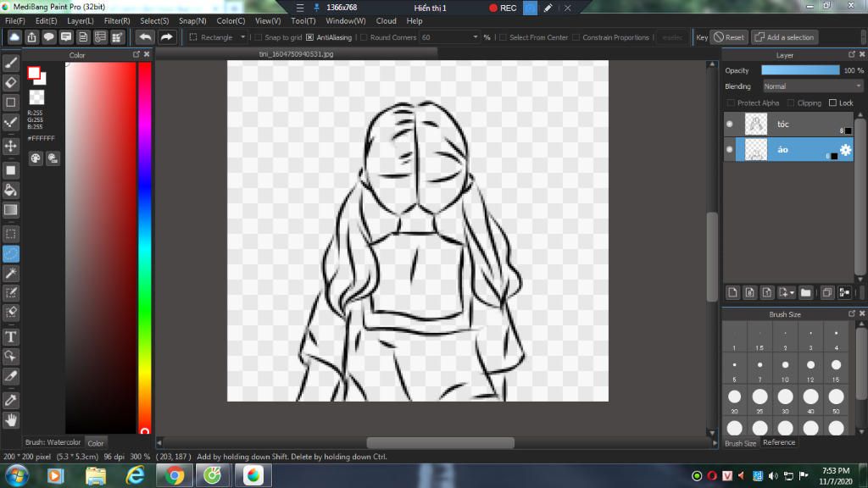Open the Cloud menu
Viewport: 868px width, 488px height.
pos(386,21)
